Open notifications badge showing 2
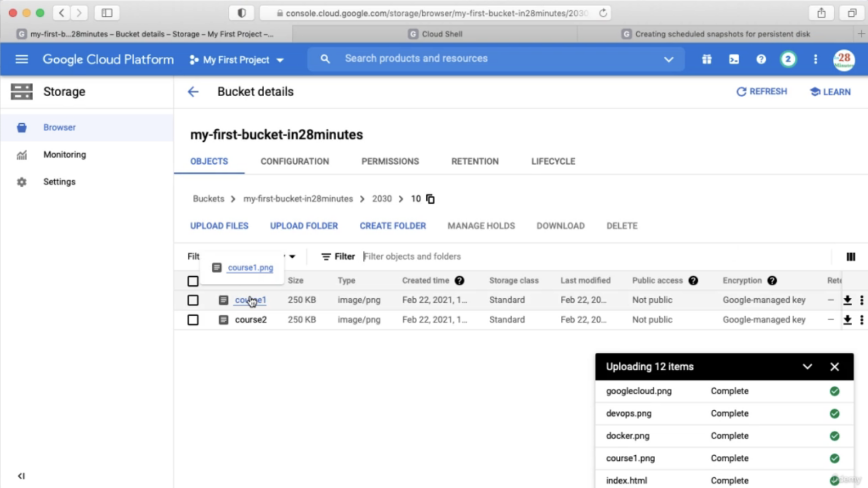868x488 pixels. coord(788,59)
